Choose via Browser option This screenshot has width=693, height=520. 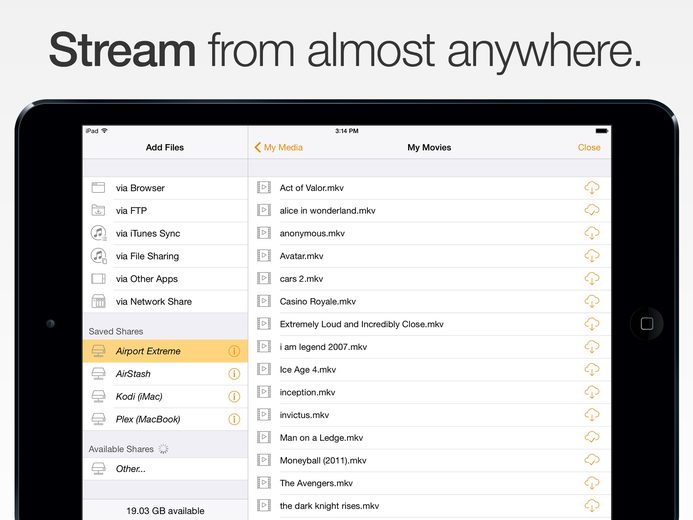click(165, 188)
